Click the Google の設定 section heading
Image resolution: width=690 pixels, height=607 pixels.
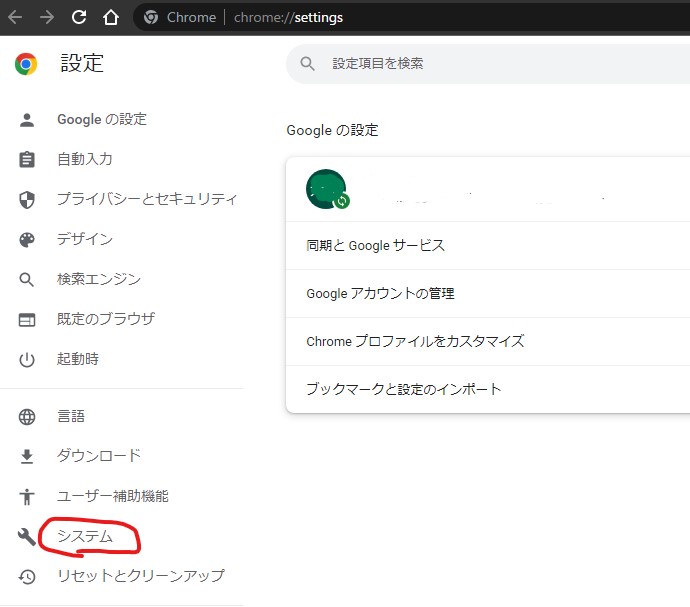[x=332, y=130]
